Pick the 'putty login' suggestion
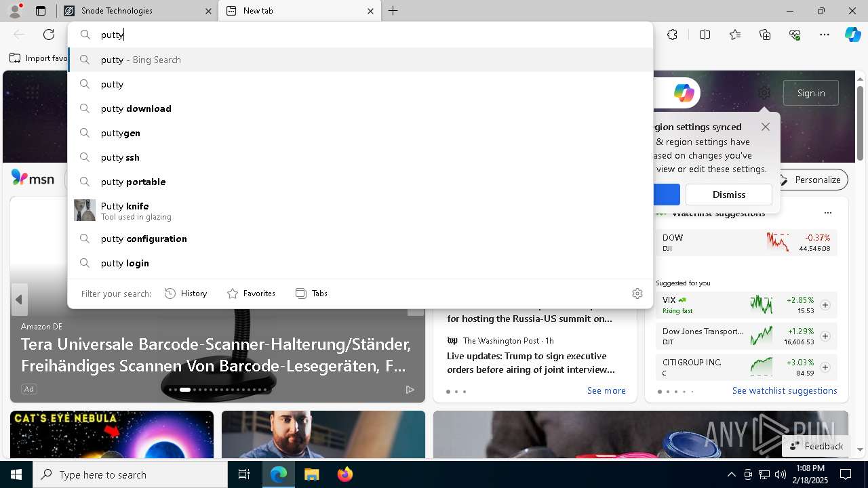868x488 pixels. [360, 263]
